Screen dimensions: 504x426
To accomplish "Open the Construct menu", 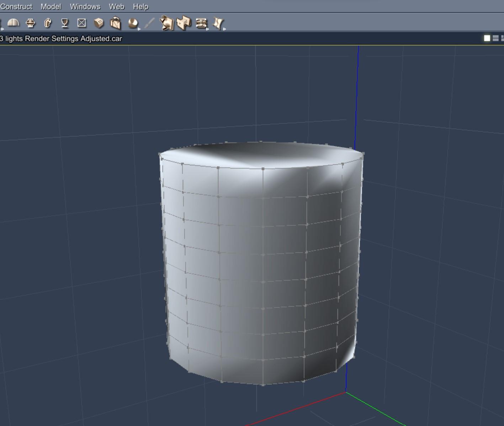I will pyautogui.click(x=16, y=6).
